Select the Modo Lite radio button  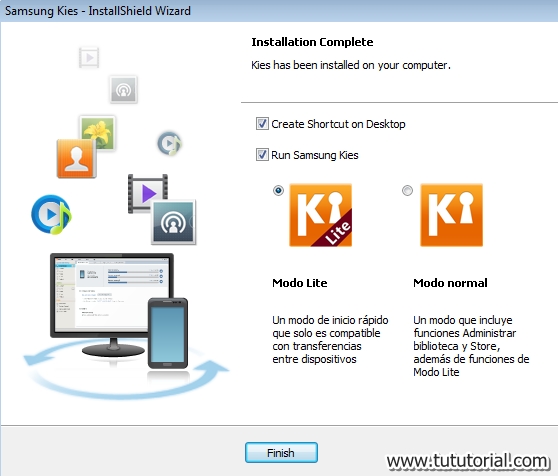click(x=278, y=190)
